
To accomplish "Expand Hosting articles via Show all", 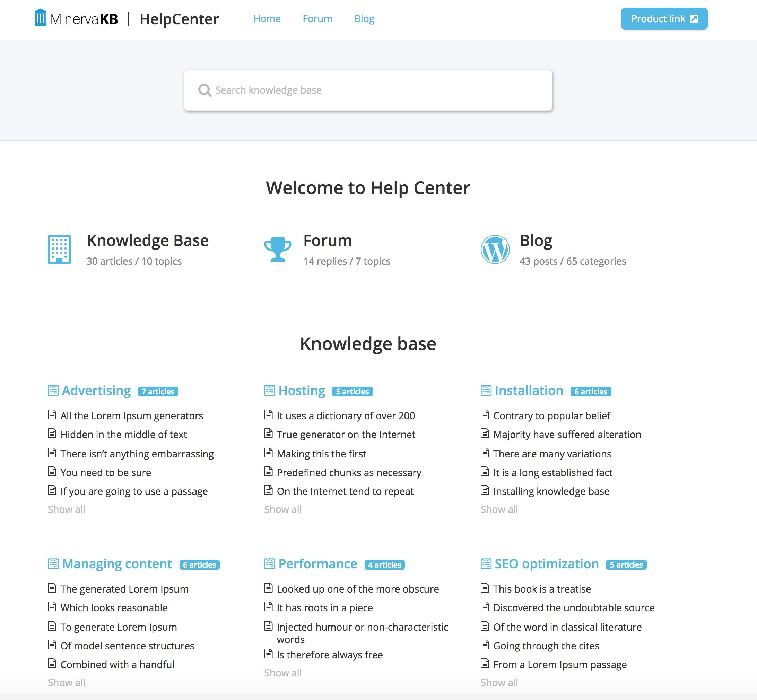I will click(282, 509).
